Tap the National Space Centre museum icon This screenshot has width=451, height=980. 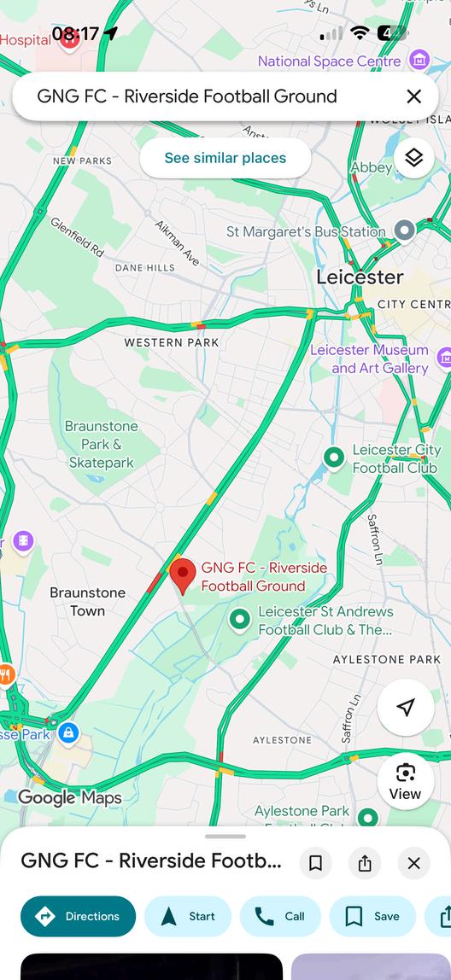pos(419,61)
